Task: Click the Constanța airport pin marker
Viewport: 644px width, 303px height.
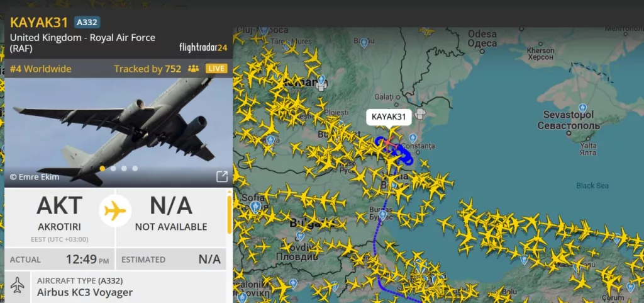Action: click(x=413, y=138)
